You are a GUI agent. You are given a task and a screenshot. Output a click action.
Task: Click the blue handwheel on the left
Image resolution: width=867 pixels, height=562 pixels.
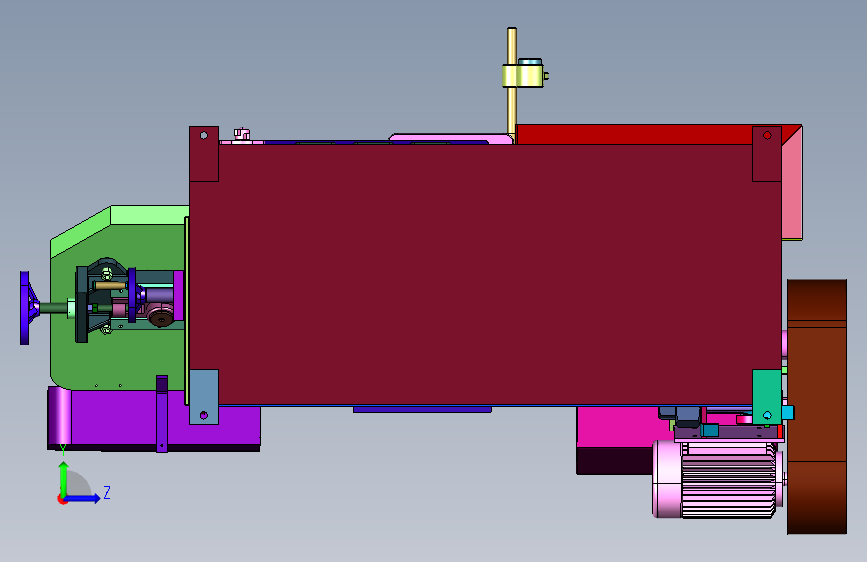(25, 308)
